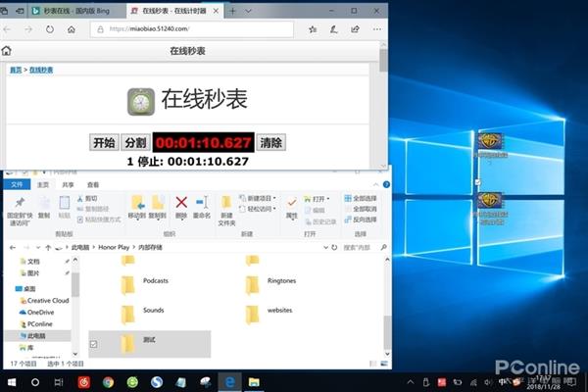Click 复制到 copy-to icon
This screenshot has height=392, width=588.
157,208
